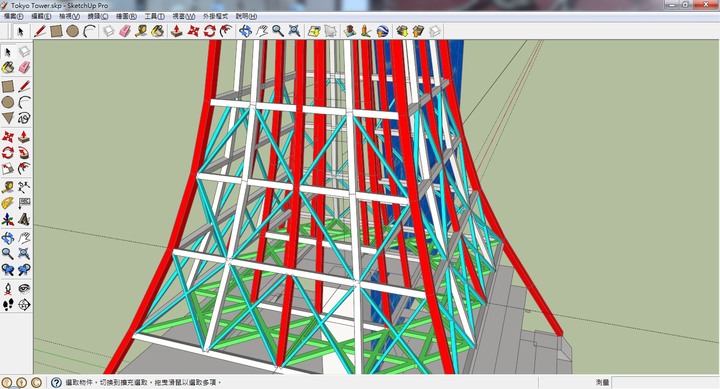Viewport: 720px width, 389px height.
Task: Choose the Protractor tool
Action: [x=8, y=203]
